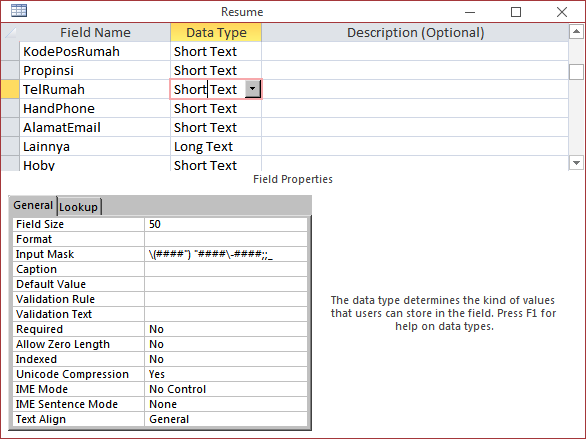Click the vertical scrollbar thumb
Image resolution: width=586 pixels, height=439 pixels.
click(576, 72)
